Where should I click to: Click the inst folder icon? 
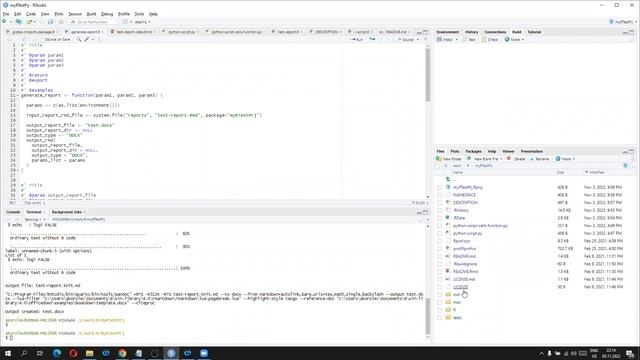click(448, 294)
